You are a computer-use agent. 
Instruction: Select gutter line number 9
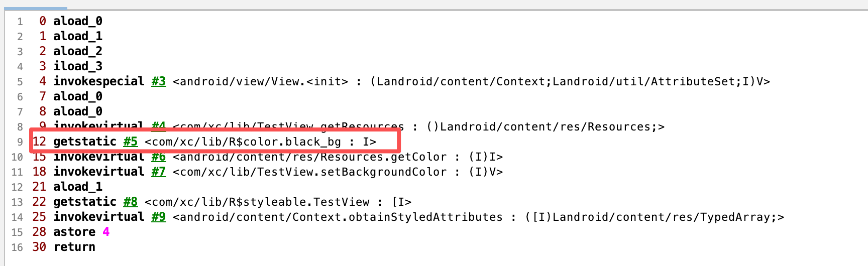[x=20, y=142]
